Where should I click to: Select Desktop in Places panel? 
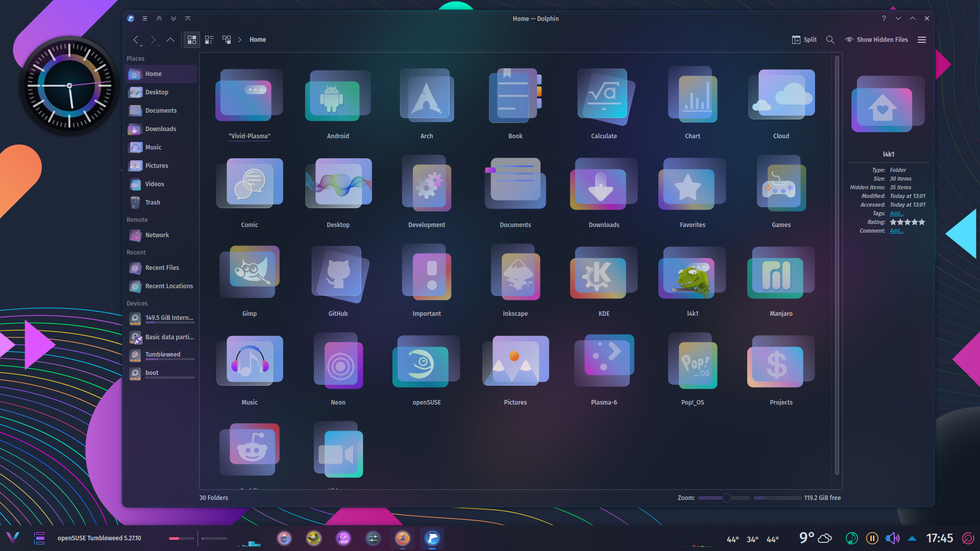161,92
